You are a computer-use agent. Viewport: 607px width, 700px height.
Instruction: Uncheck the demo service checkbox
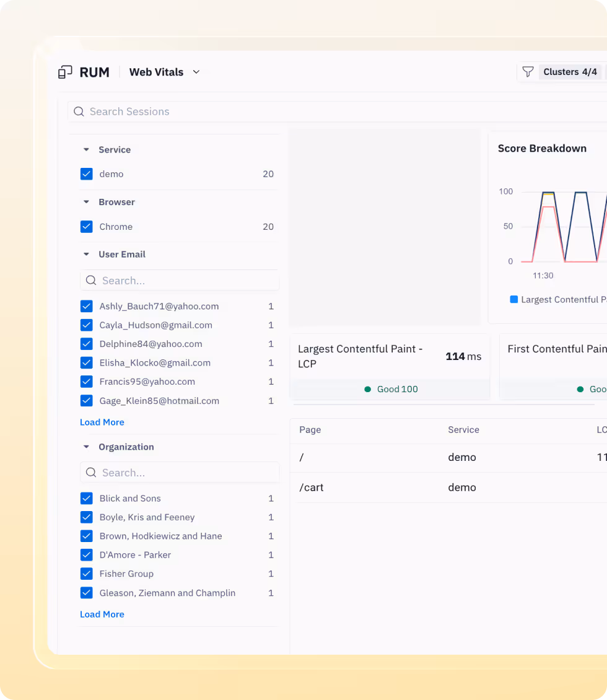(x=87, y=174)
